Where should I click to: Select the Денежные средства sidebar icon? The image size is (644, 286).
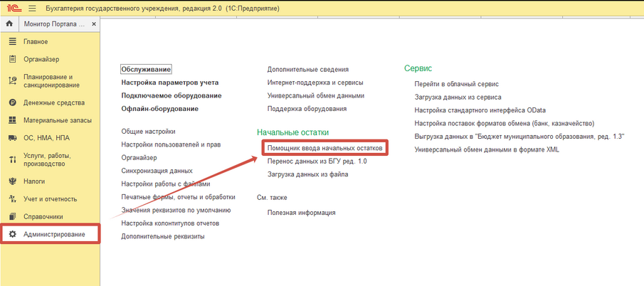click(11, 103)
